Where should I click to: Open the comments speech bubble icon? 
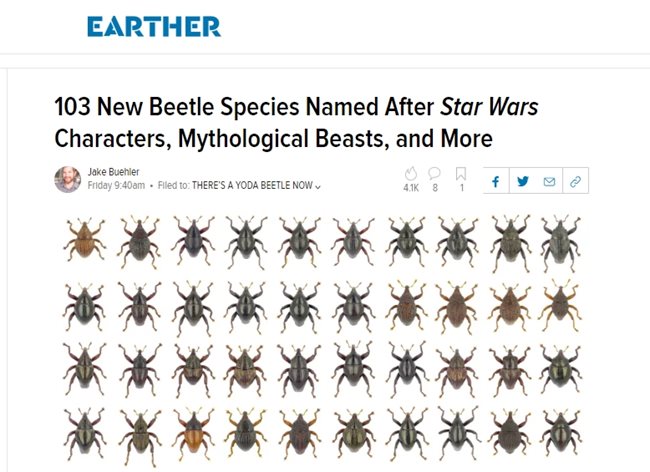coord(434,173)
